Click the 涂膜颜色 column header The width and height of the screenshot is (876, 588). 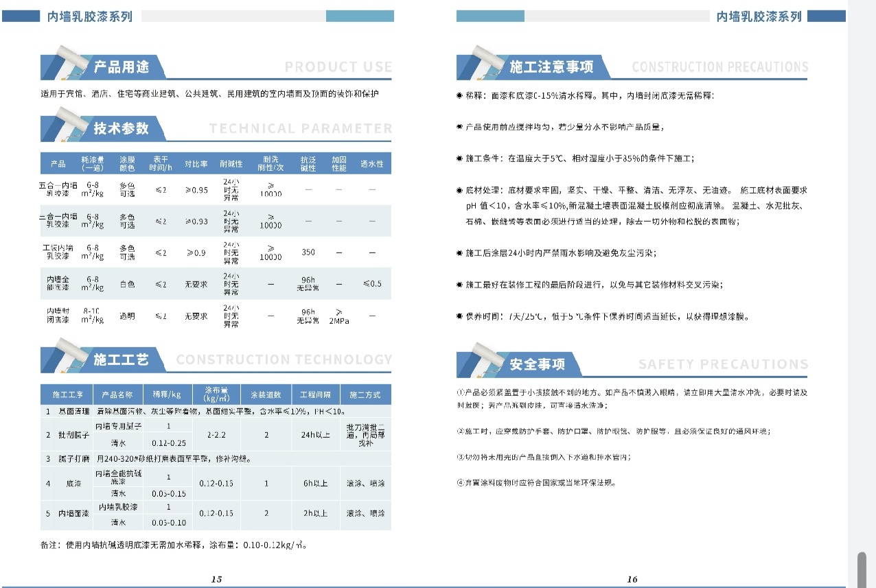[128, 163]
